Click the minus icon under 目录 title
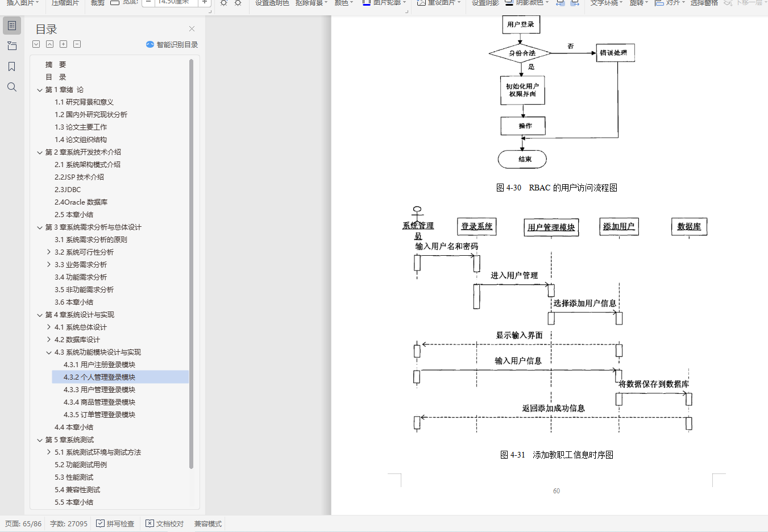 click(77, 44)
